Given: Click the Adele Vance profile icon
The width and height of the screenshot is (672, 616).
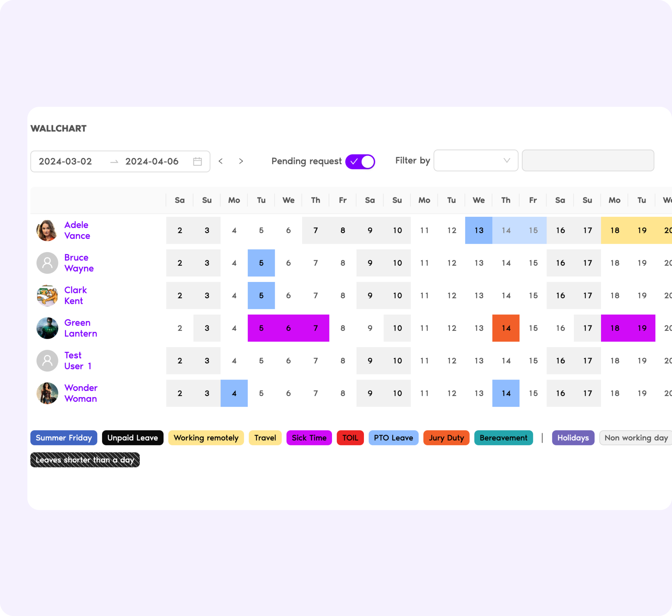Looking at the screenshot, I should click(47, 230).
